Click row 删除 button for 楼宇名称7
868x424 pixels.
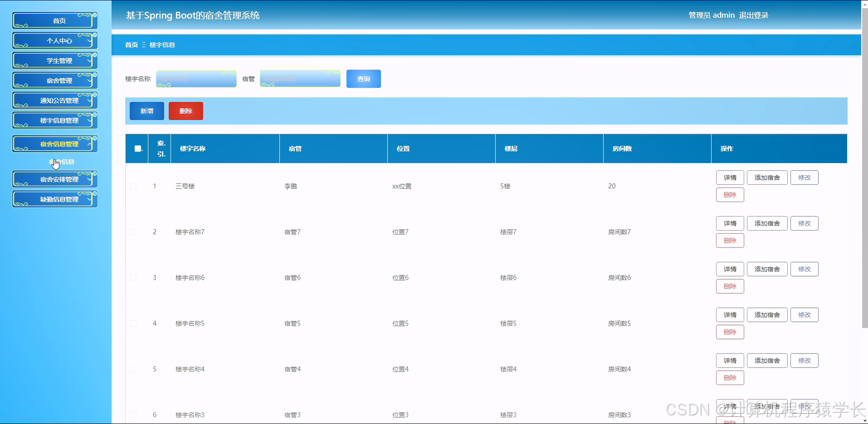click(730, 241)
